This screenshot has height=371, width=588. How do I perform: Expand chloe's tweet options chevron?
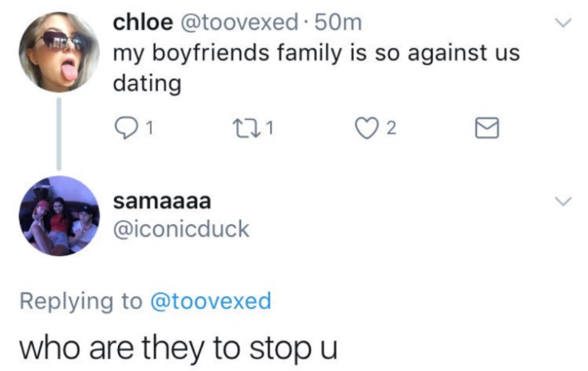point(563,23)
